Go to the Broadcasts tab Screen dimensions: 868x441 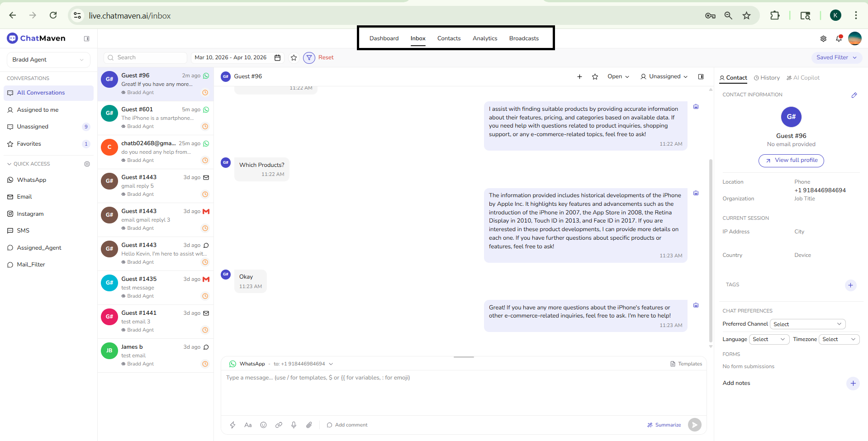(523, 38)
